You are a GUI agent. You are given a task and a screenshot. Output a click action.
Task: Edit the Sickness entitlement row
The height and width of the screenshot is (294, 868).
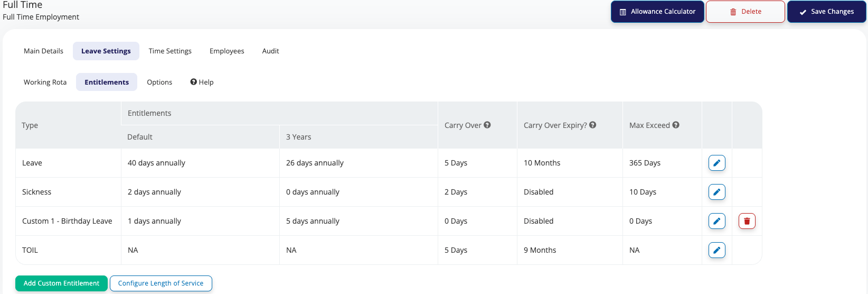click(x=716, y=192)
